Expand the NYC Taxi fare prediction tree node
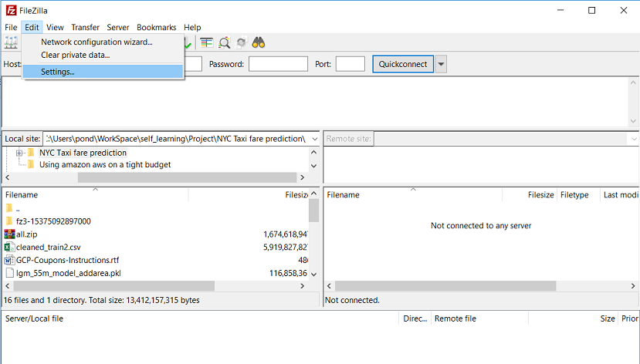The height and width of the screenshot is (364, 640). (19, 153)
